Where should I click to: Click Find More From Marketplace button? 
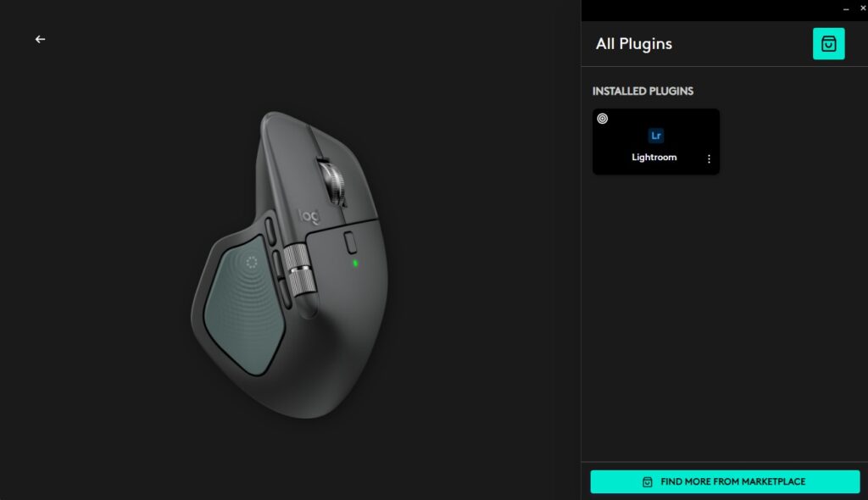tap(725, 481)
